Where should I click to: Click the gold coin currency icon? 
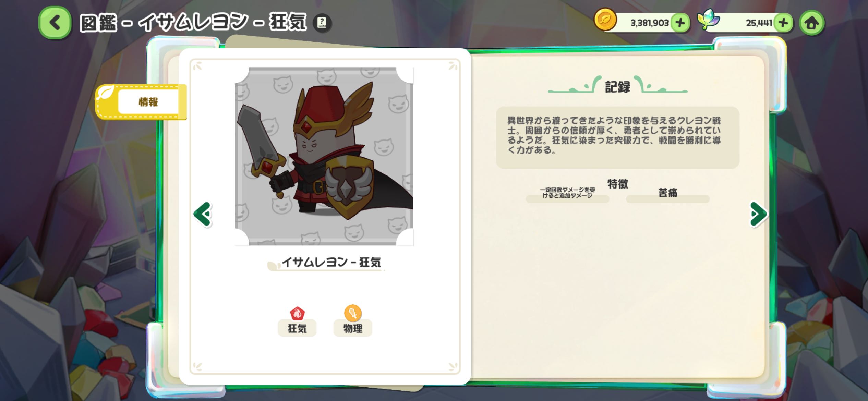pos(605,20)
